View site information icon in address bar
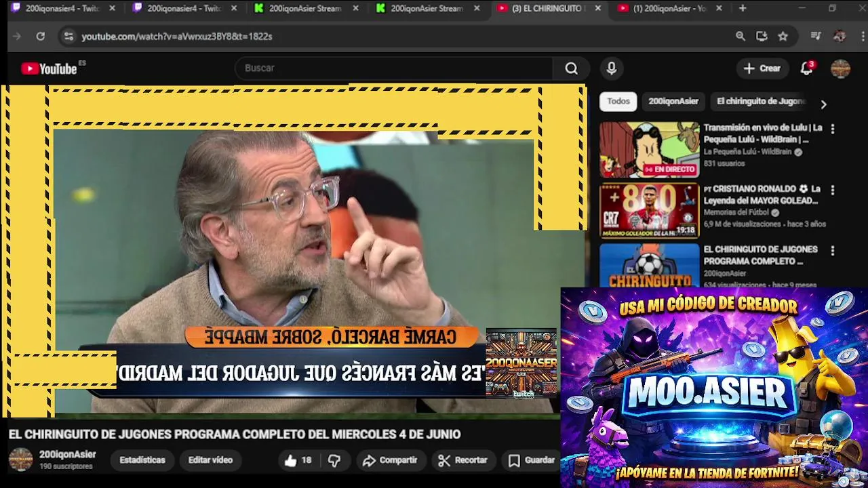The image size is (868, 488). (x=68, y=37)
